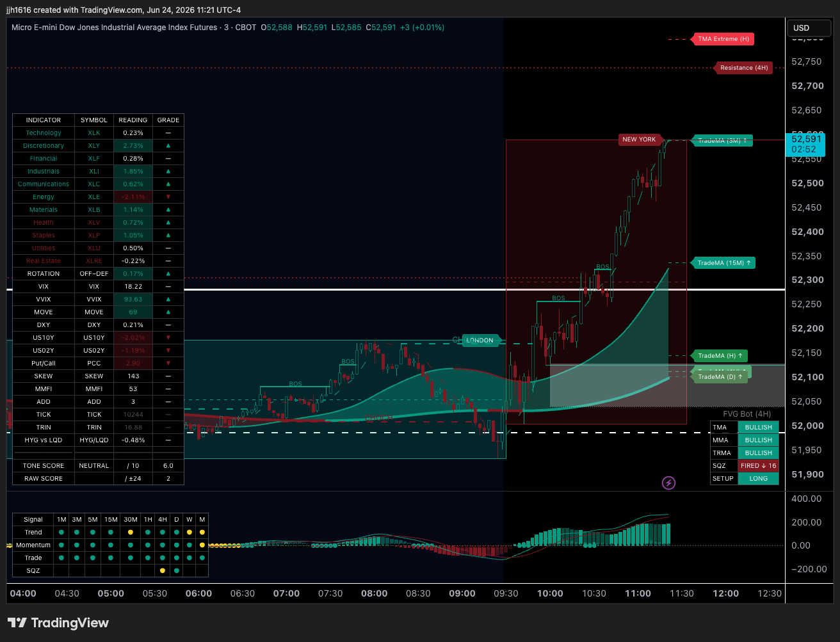Viewport: 840px width, 642px height.
Task: Click the NEW YORK session label
Action: coord(639,140)
